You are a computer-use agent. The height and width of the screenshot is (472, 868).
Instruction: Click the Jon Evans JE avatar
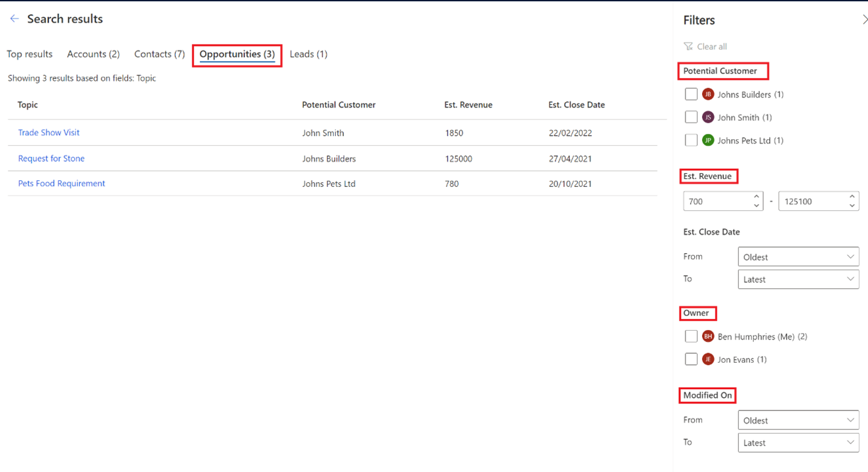708,359
